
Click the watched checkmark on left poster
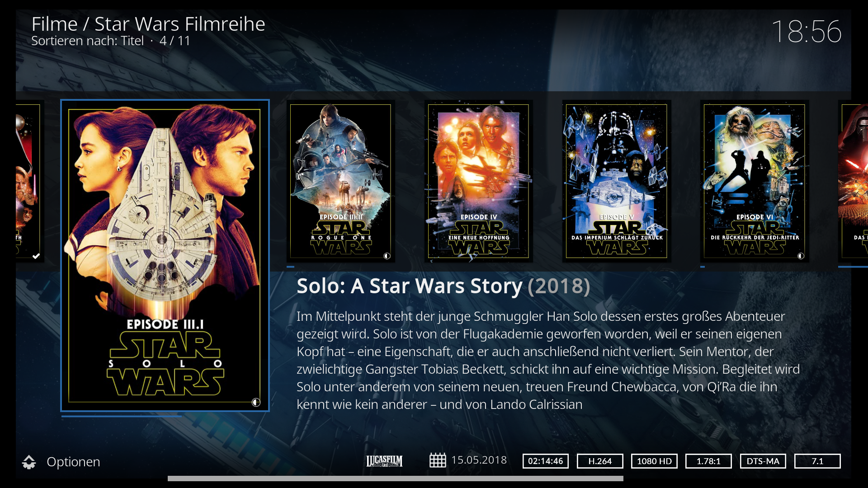pyautogui.click(x=36, y=256)
